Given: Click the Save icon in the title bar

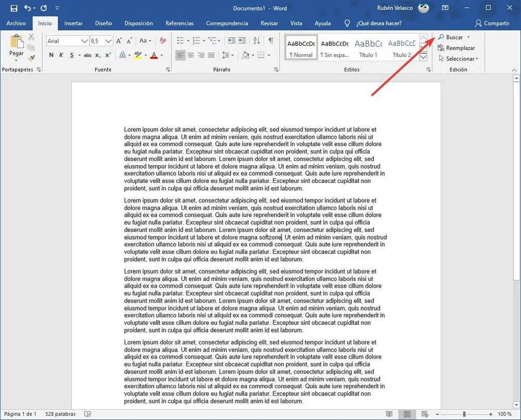Looking at the screenshot, I should pyautogui.click(x=14, y=8).
